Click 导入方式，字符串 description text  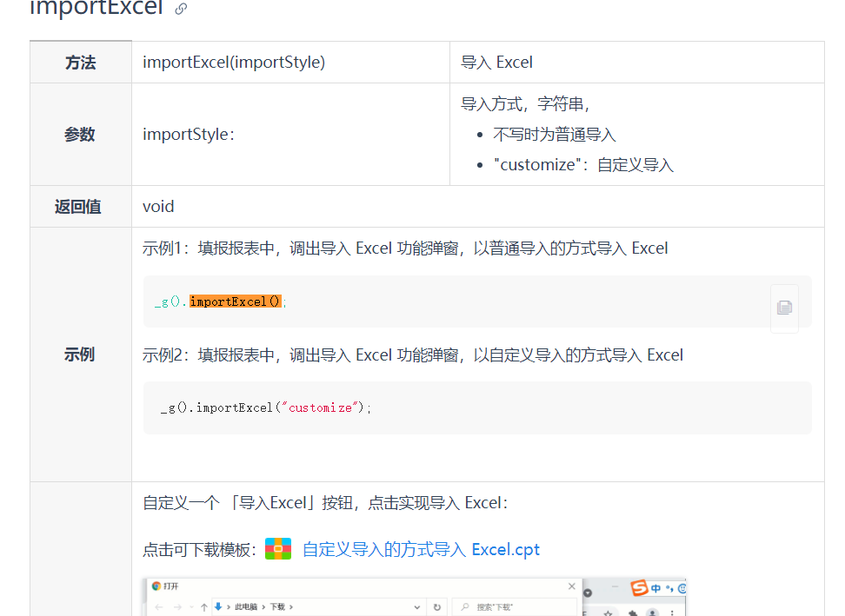pos(525,103)
